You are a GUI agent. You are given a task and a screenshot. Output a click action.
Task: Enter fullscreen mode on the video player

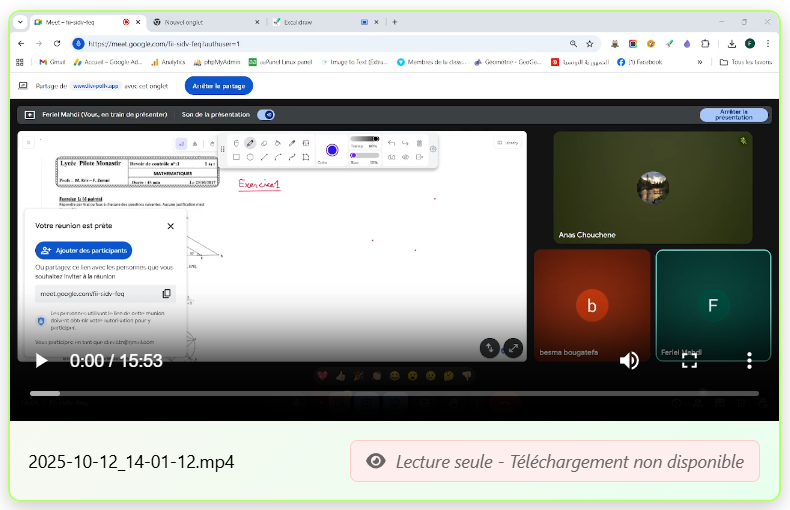[x=689, y=361]
